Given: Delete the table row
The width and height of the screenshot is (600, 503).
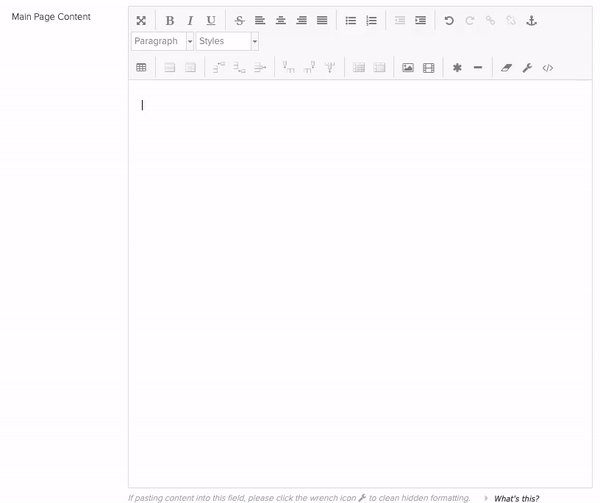Looking at the screenshot, I should 260,68.
